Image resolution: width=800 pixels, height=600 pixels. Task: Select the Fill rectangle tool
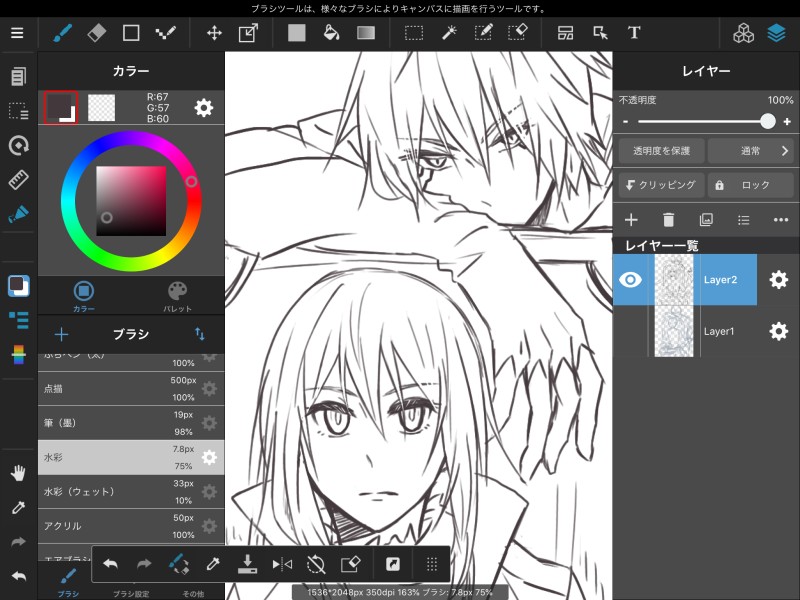coord(296,33)
